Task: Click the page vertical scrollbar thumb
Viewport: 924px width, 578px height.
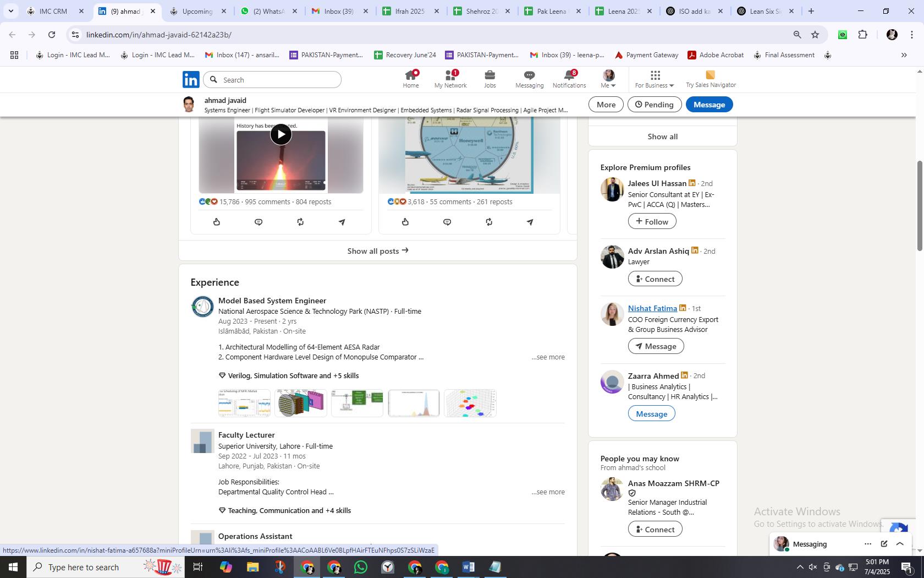Action: point(919,206)
